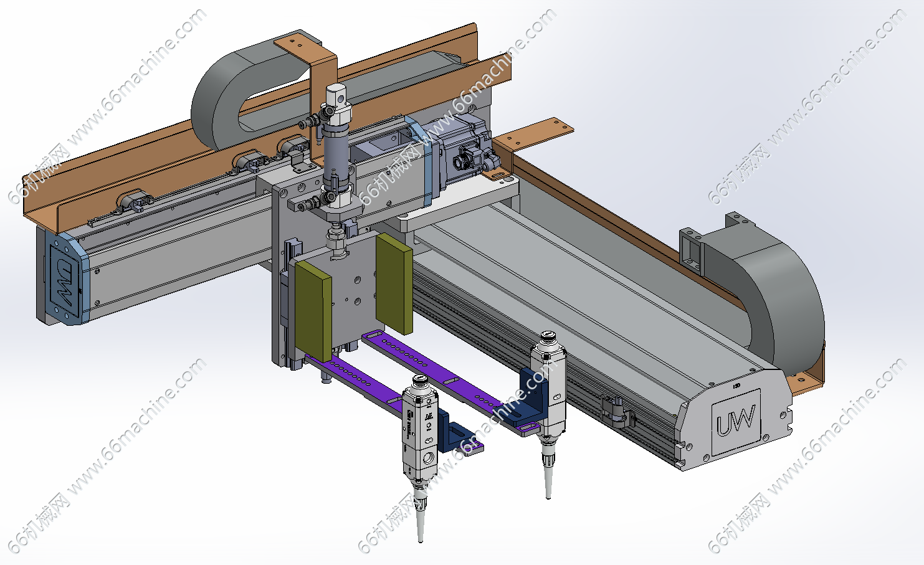The height and width of the screenshot is (565, 924).
Task: Click the orange bracket over the top cable chain
Action: pos(312,56)
